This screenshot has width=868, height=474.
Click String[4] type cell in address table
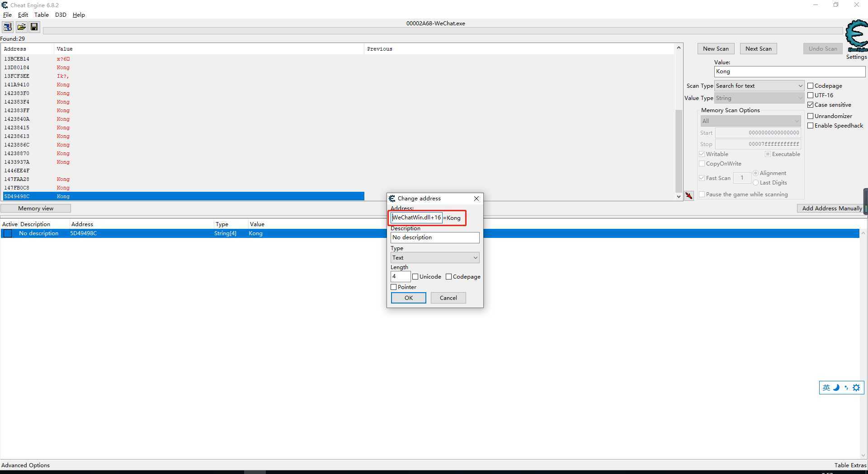(x=225, y=233)
